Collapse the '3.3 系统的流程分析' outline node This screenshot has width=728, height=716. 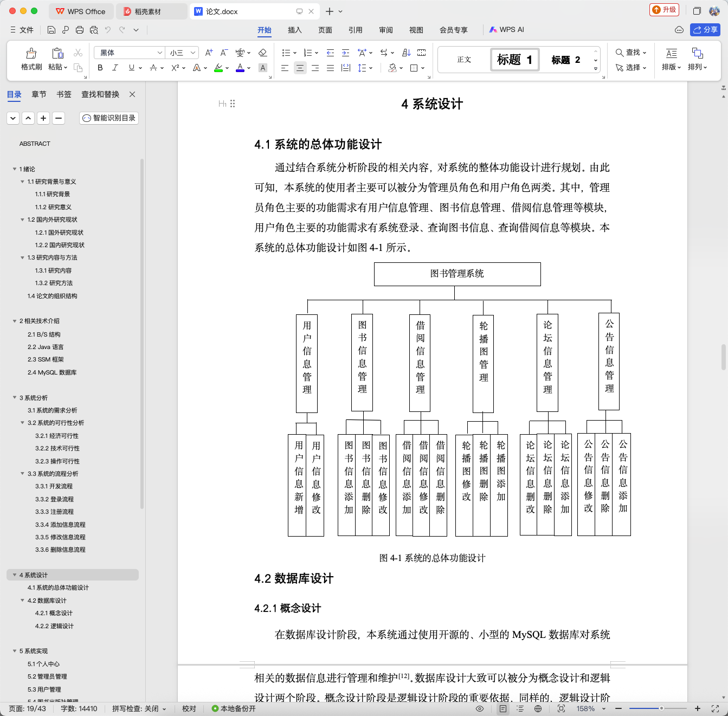[x=22, y=474]
